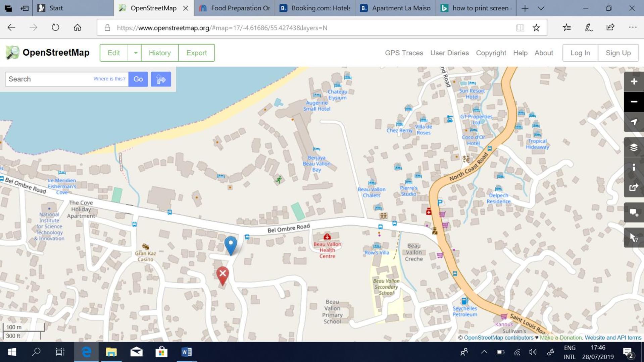Open the Map Key info panel

pyautogui.click(x=634, y=167)
